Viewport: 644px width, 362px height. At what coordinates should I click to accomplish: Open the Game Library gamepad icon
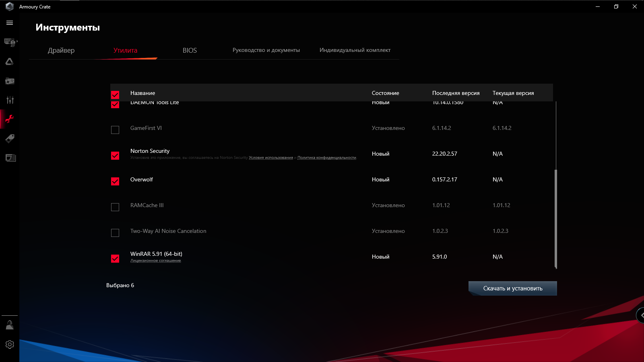point(10,81)
